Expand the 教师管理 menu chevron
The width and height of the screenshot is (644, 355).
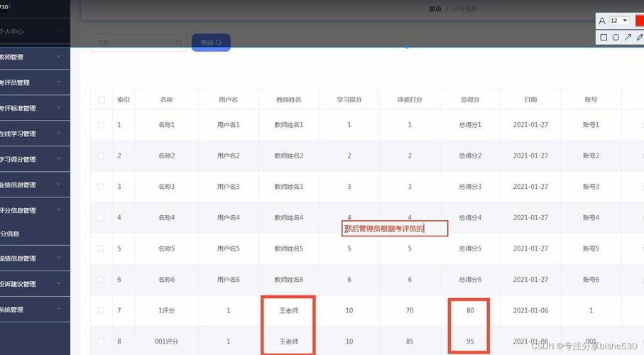(59, 57)
